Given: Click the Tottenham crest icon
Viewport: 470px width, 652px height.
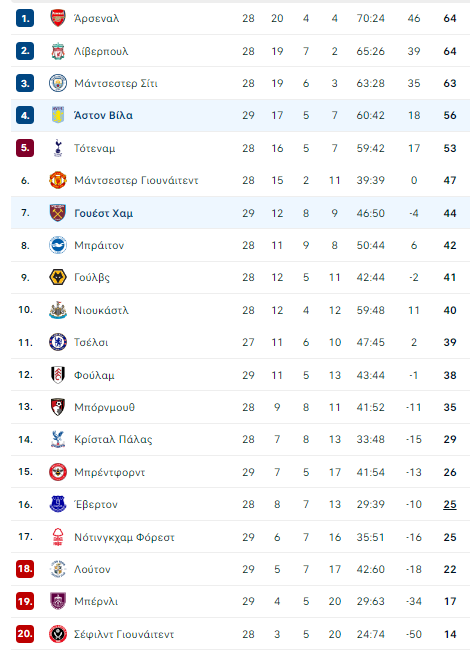Looking at the screenshot, I should pyautogui.click(x=58, y=148).
